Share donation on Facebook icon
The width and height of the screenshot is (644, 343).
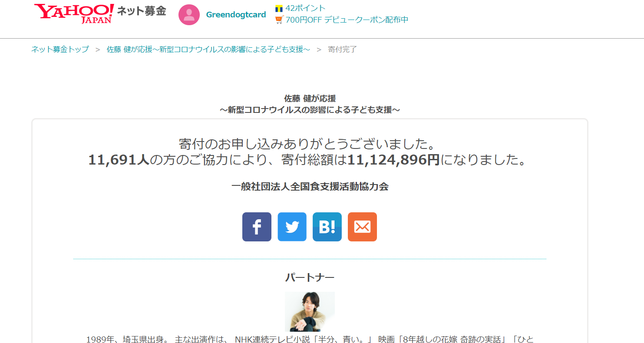click(257, 227)
